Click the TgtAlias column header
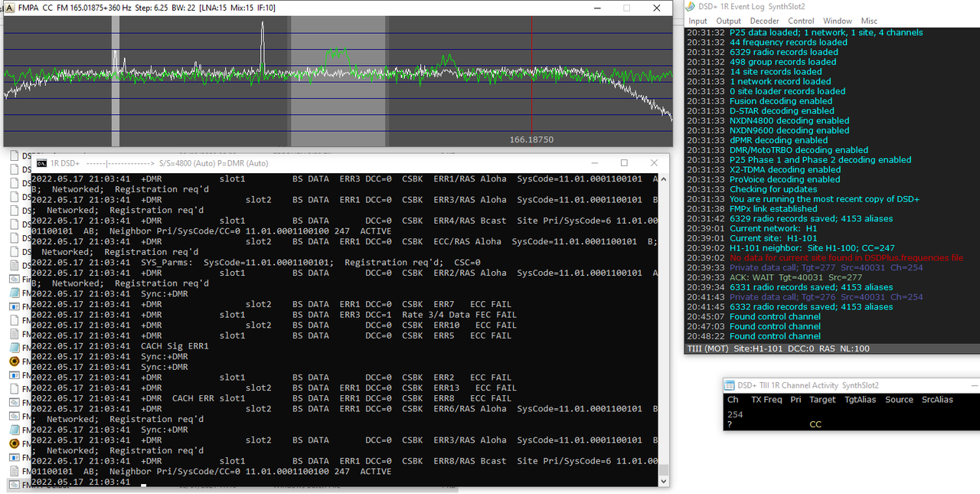Image resolution: width=980 pixels, height=494 pixels. tap(860, 400)
